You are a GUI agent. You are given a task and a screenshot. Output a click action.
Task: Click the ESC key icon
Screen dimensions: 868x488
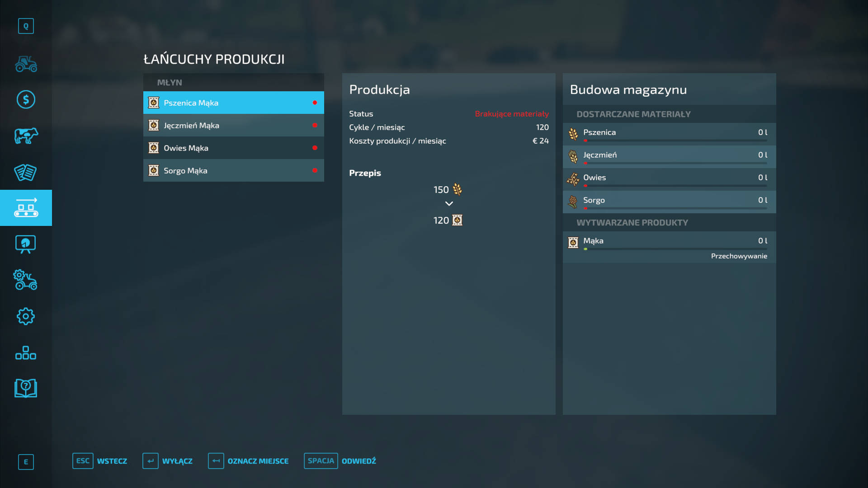coord(83,461)
